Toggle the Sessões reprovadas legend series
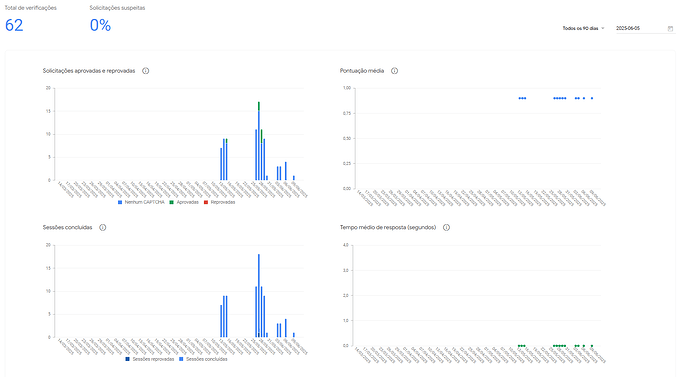Image resolution: width=690 pixels, height=377 pixels. click(x=150, y=359)
